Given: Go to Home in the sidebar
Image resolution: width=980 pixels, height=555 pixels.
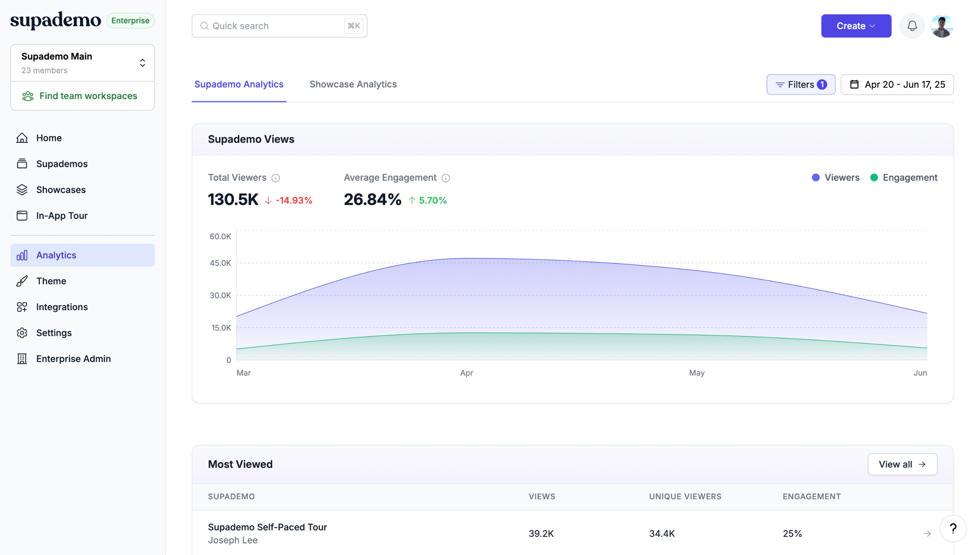Looking at the screenshot, I should [82, 138].
